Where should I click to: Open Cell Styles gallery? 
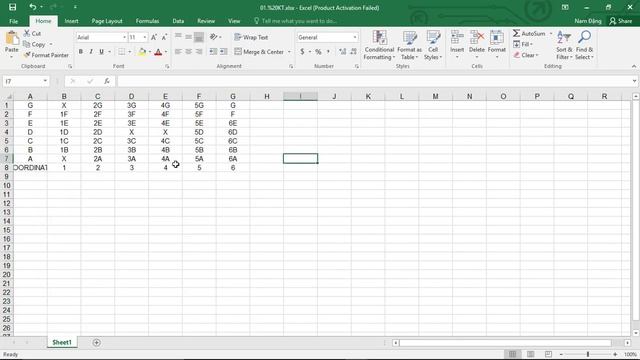click(433, 45)
